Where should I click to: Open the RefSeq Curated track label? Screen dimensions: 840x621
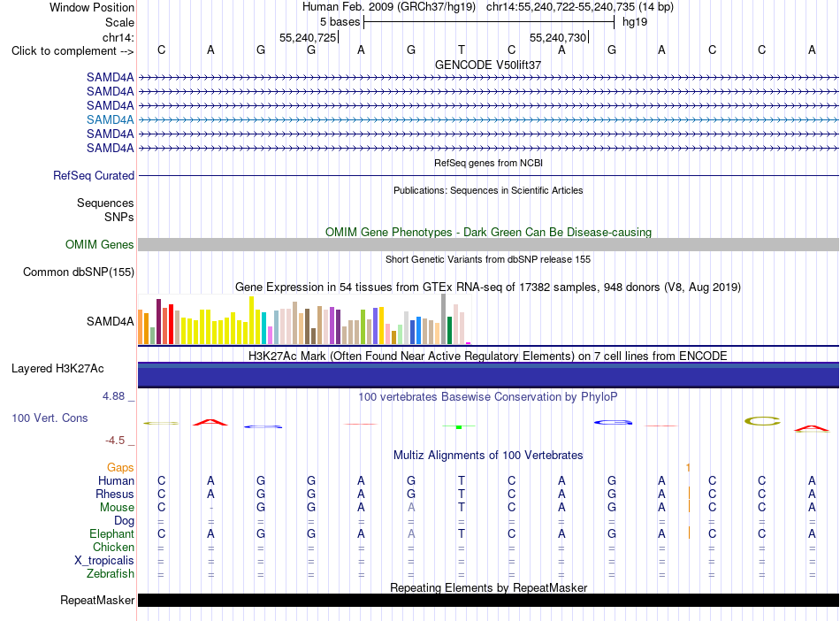click(93, 175)
